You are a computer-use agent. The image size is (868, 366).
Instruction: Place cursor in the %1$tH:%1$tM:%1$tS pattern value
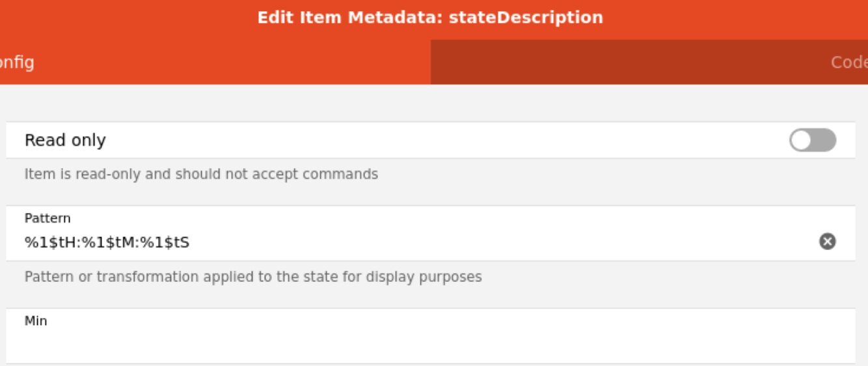pos(107,242)
